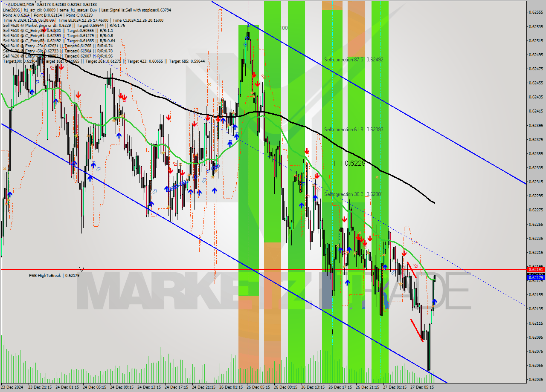Click the 0.62555 price axis value
546x392 pixels.
(536, 12)
